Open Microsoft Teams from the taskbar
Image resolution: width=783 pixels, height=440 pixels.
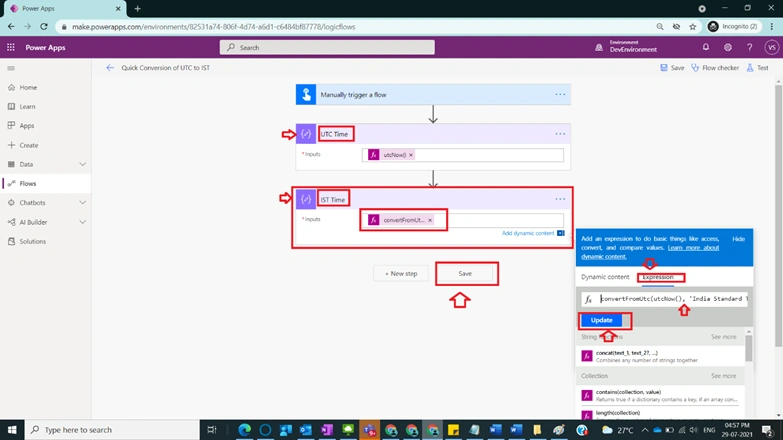370,430
